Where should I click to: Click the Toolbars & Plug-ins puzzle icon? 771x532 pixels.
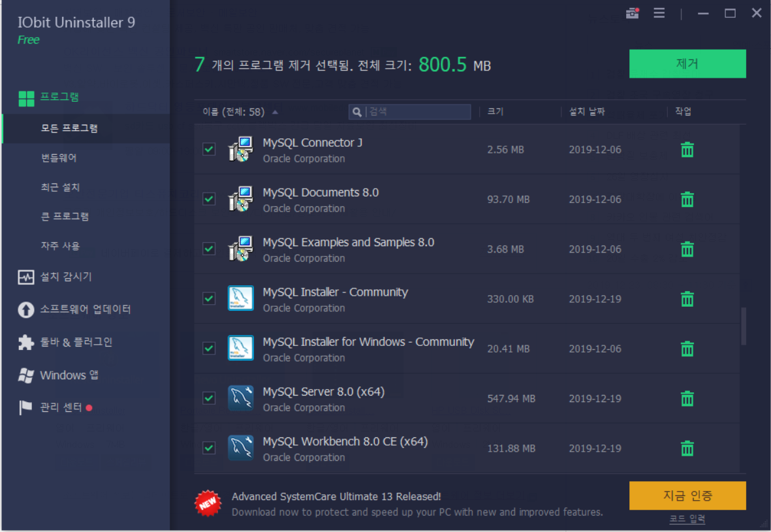coord(26,342)
